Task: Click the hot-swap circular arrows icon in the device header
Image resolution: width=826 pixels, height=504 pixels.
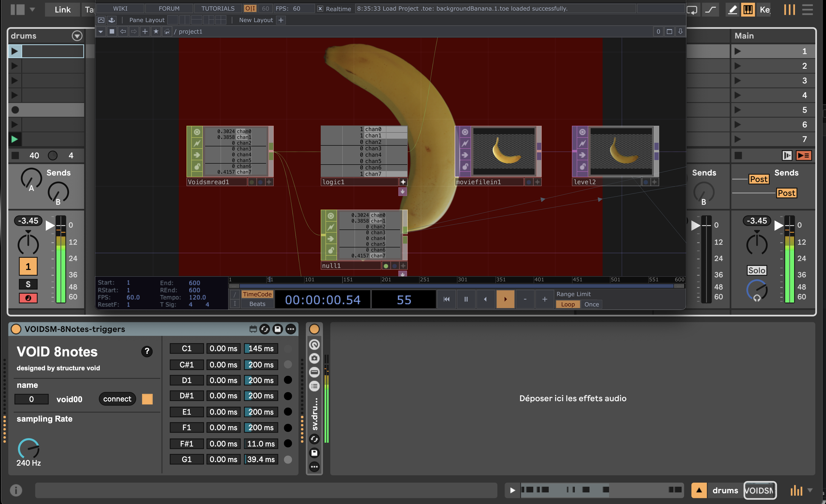Action: (264, 329)
